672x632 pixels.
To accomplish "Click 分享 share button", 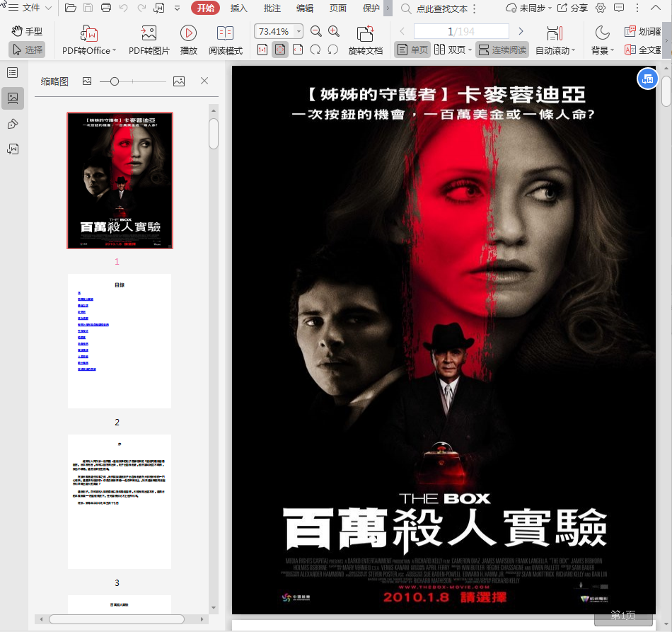I will [572, 8].
